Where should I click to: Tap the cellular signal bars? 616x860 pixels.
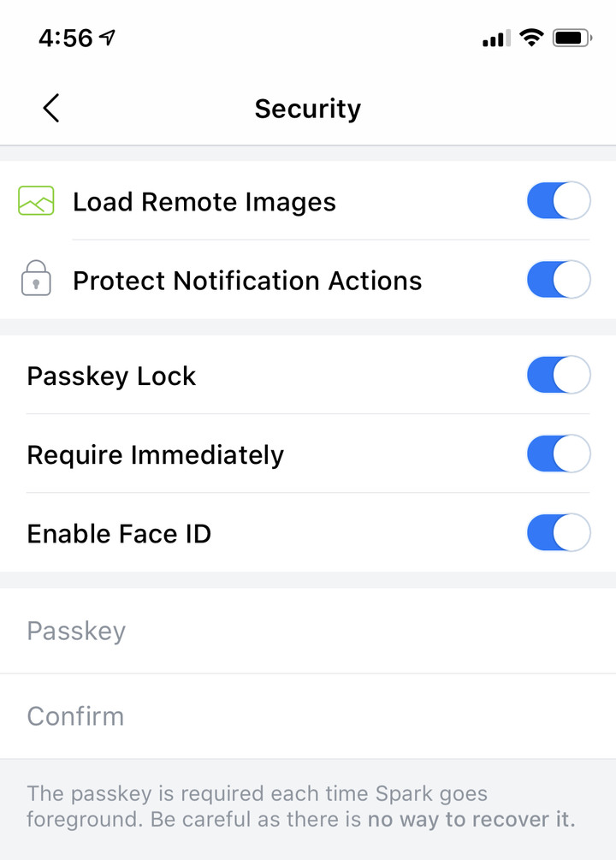click(x=496, y=39)
